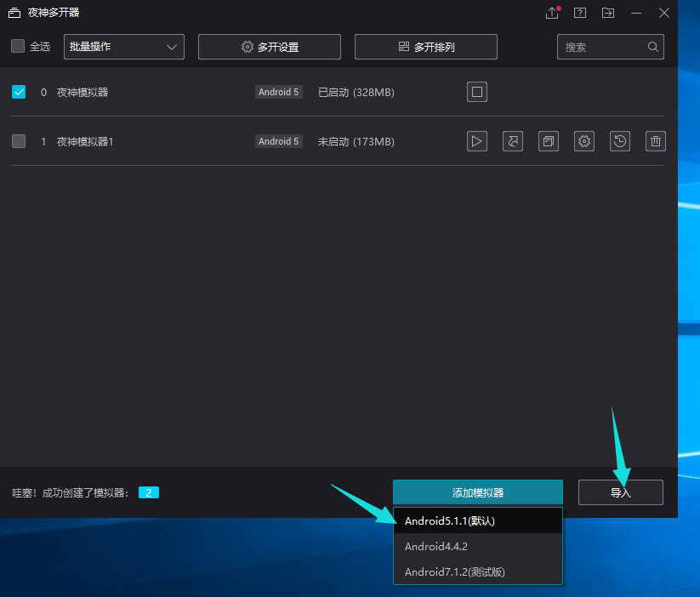Click the upload icon with red dot
Viewport: 700px width, 597px height.
click(553, 13)
